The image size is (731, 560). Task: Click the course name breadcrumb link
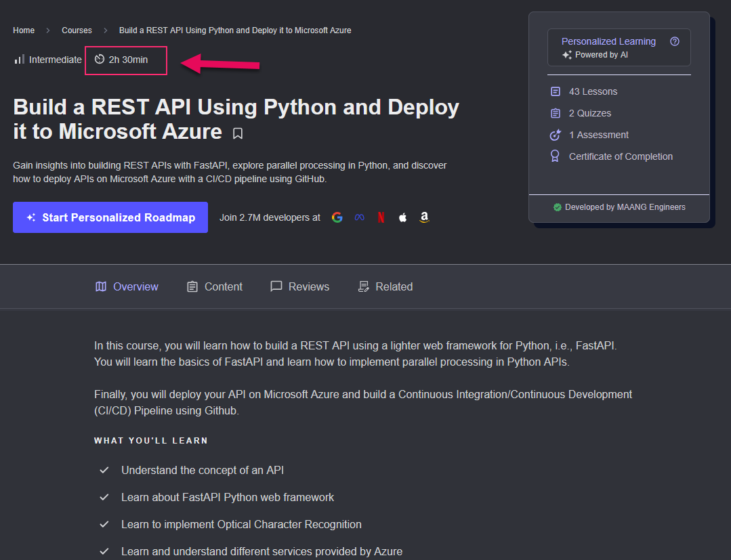pos(235,30)
